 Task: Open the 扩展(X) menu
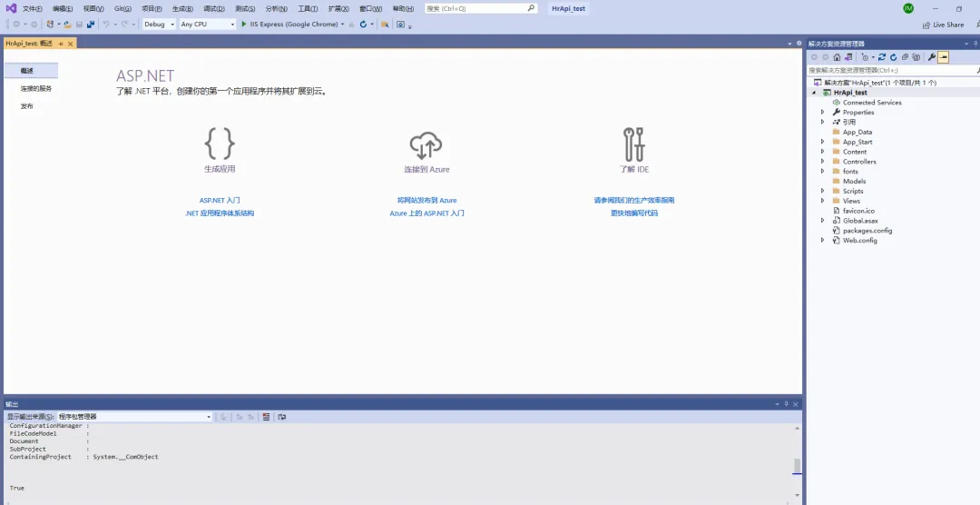tap(338, 9)
